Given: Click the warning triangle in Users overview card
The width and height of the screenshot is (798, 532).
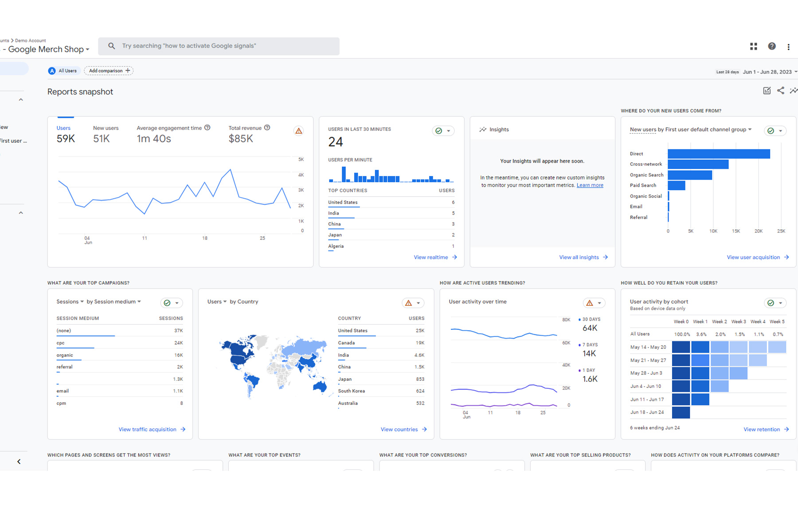Looking at the screenshot, I should 299,131.
